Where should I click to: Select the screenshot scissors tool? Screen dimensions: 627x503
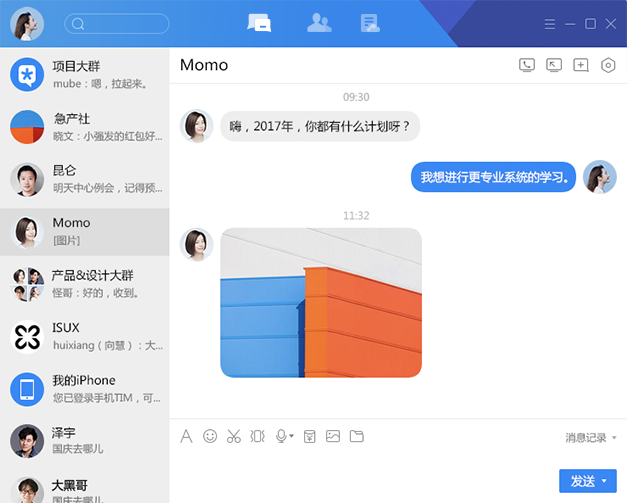(234, 436)
